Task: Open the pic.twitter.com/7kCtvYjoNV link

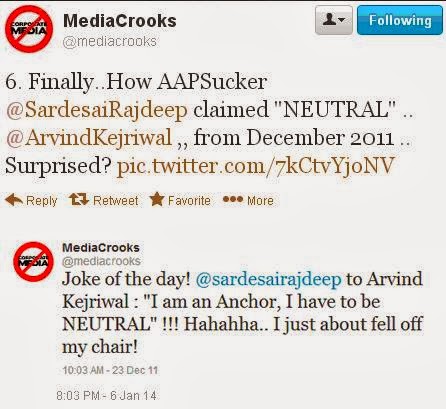Action: (x=256, y=166)
